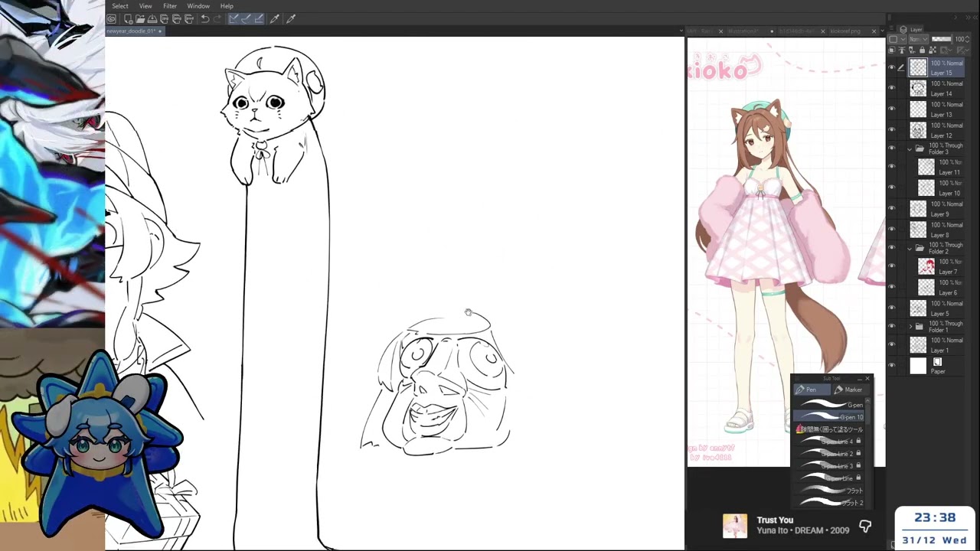
Task: Open the Window menu
Action: [x=198, y=6]
